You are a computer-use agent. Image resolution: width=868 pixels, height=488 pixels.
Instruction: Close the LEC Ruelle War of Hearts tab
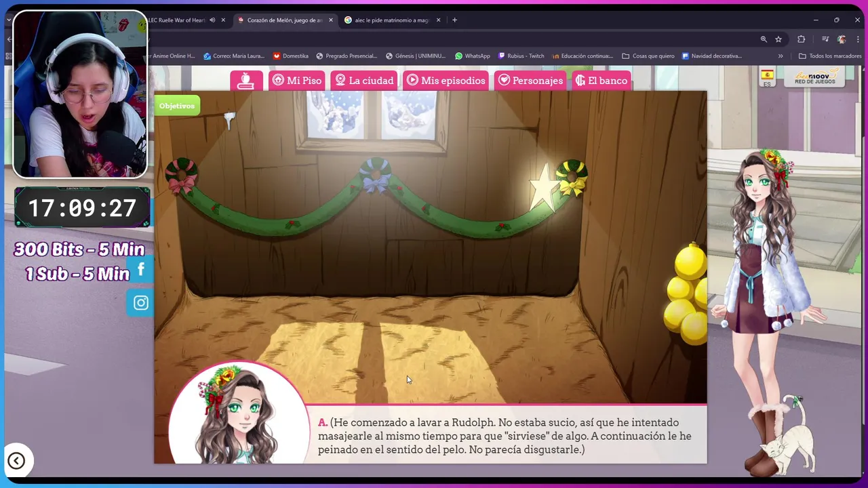coord(223,20)
